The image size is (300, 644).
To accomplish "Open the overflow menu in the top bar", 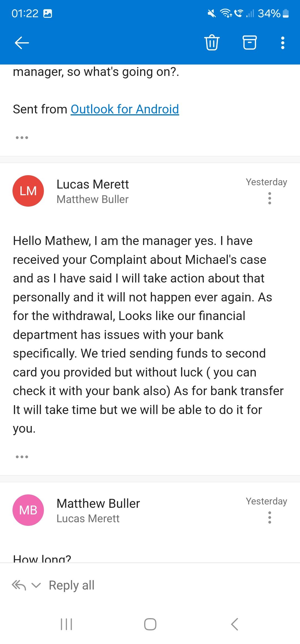I will pyautogui.click(x=282, y=43).
